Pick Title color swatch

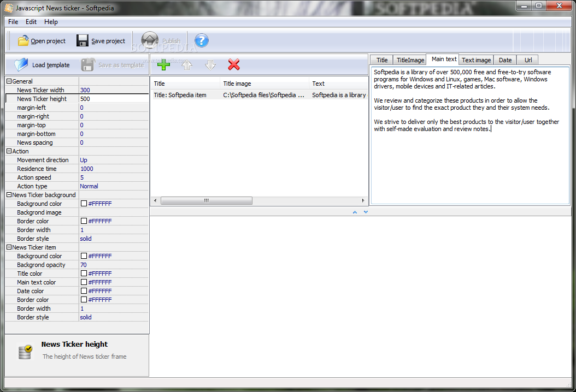(84, 274)
